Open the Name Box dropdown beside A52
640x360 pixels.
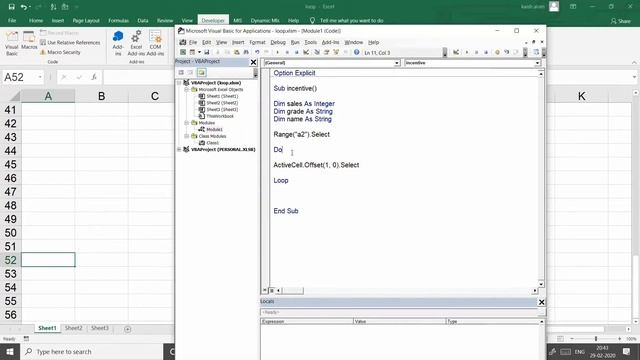pos(40,77)
